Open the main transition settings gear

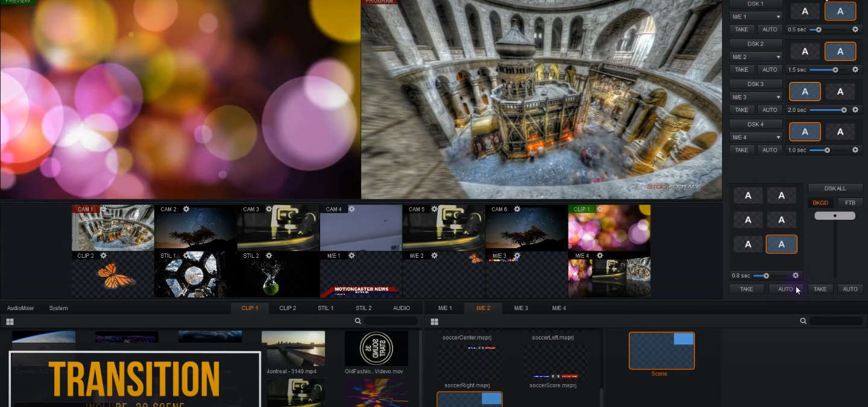click(x=796, y=275)
